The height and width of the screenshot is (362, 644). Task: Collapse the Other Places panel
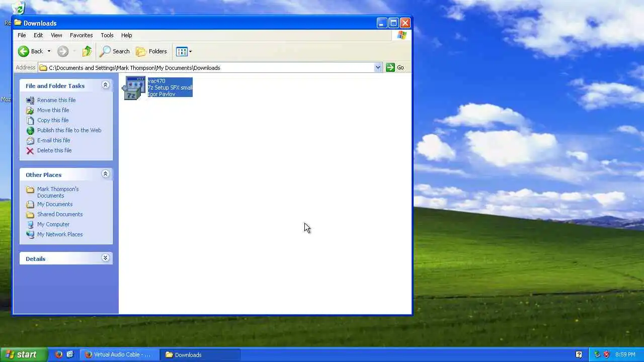(105, 174)
